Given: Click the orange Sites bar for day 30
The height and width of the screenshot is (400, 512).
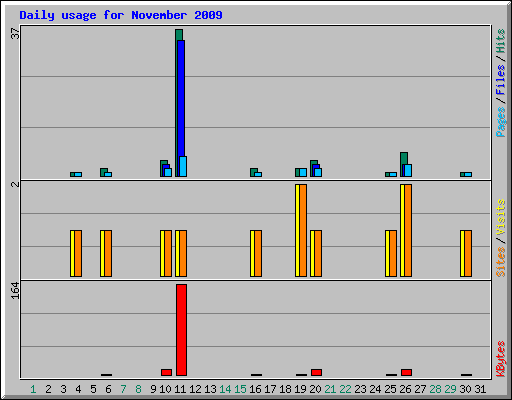Looking at the screenshot, I should [468, 253].
